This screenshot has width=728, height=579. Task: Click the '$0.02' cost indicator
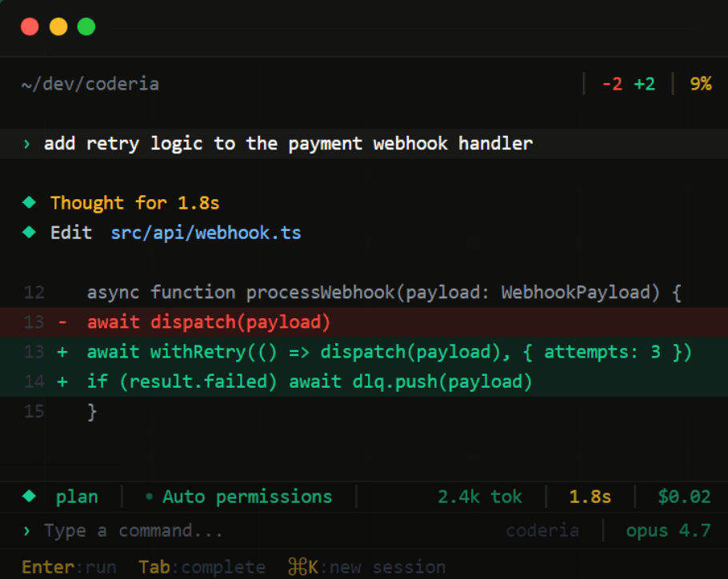(684, 497)
